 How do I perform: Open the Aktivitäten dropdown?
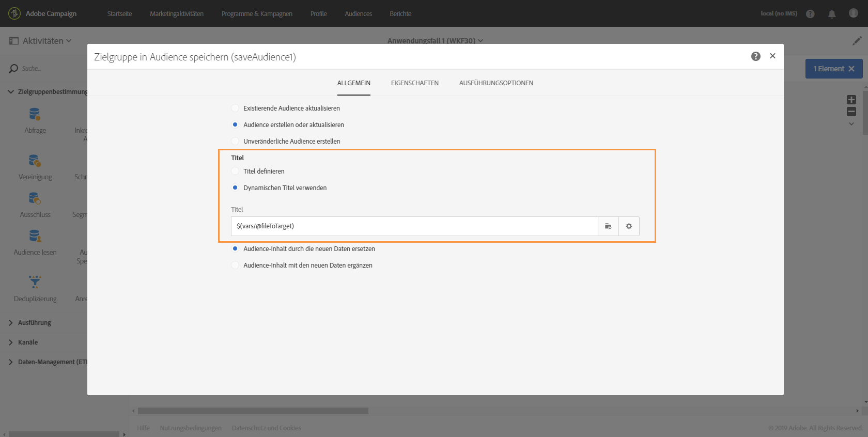click(47, 41)
